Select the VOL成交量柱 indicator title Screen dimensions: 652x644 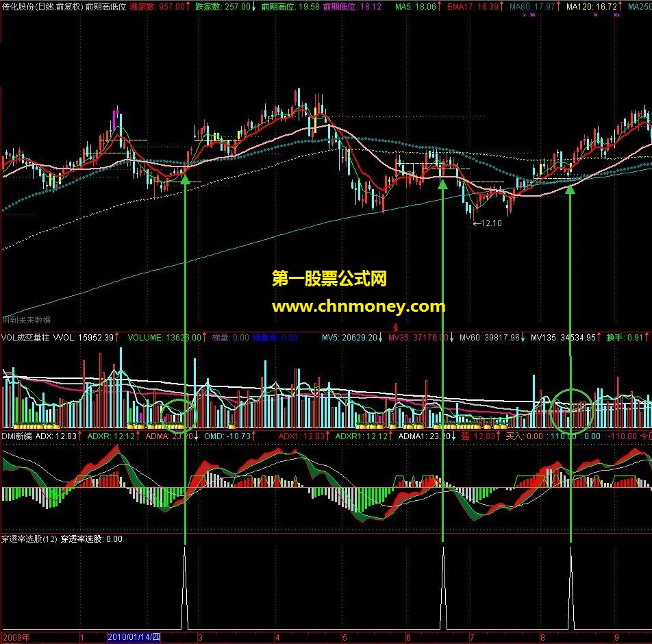tap(25, 337)
